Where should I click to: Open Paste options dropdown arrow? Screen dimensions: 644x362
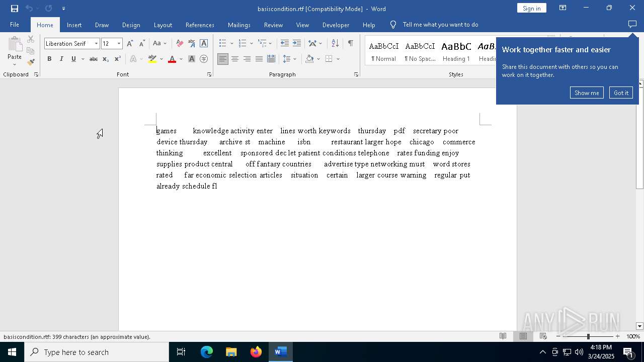point(15,64)
